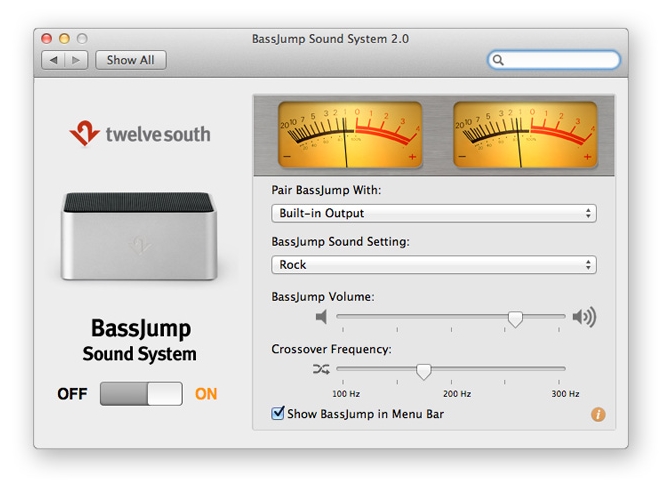Click the Show All button

[130, 60]
